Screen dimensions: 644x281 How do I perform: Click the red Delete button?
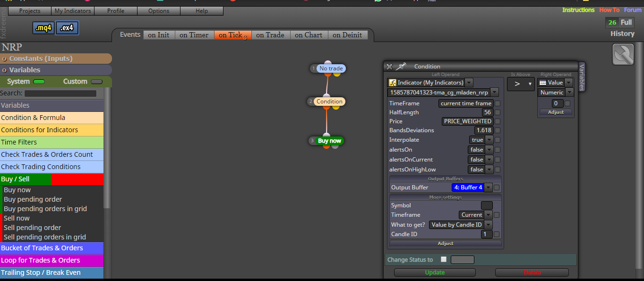pyautogui.click(x=532, y=272)
